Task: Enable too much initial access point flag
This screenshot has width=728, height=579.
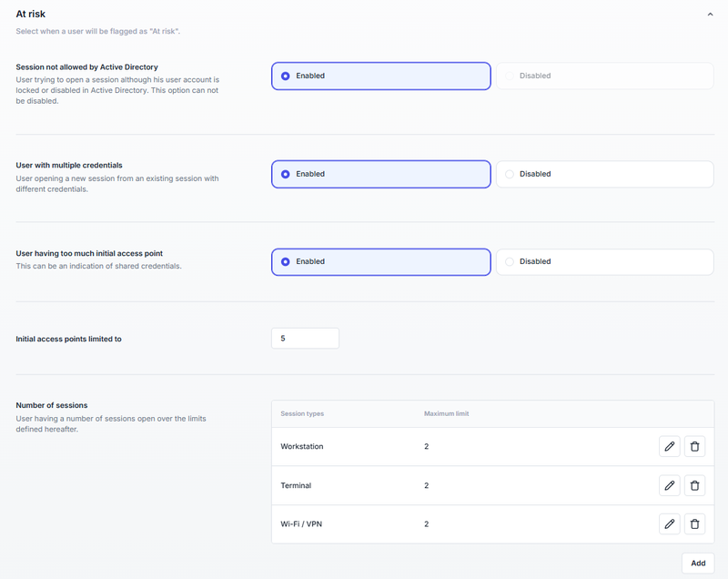Action: pyautogui.click(x=380, y=262)
